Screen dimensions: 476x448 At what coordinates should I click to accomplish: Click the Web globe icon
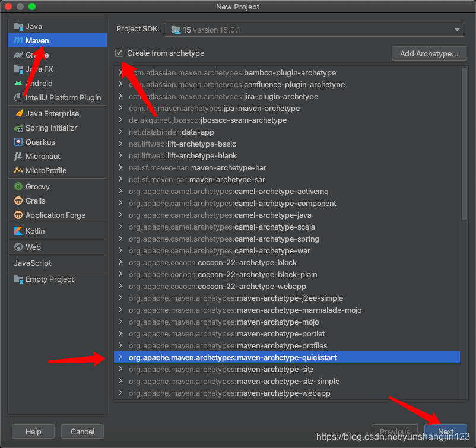[18, 247]
